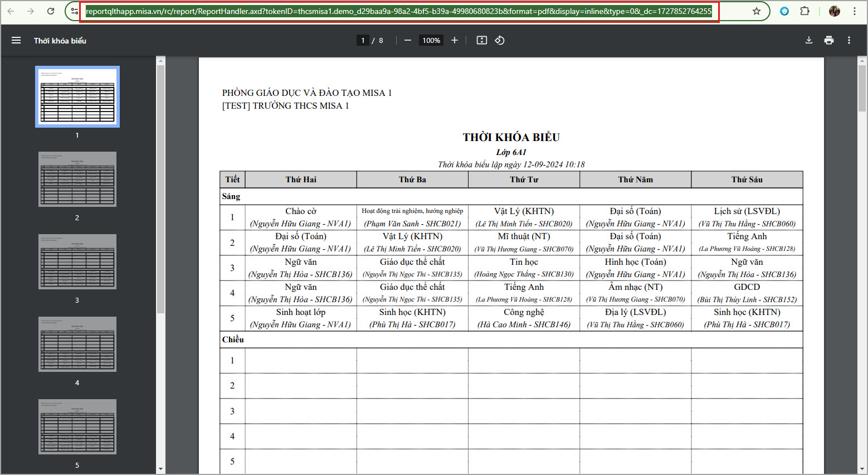Select page 4 thumbnail
Screen dimensions: 868x475
pos(77,344)
